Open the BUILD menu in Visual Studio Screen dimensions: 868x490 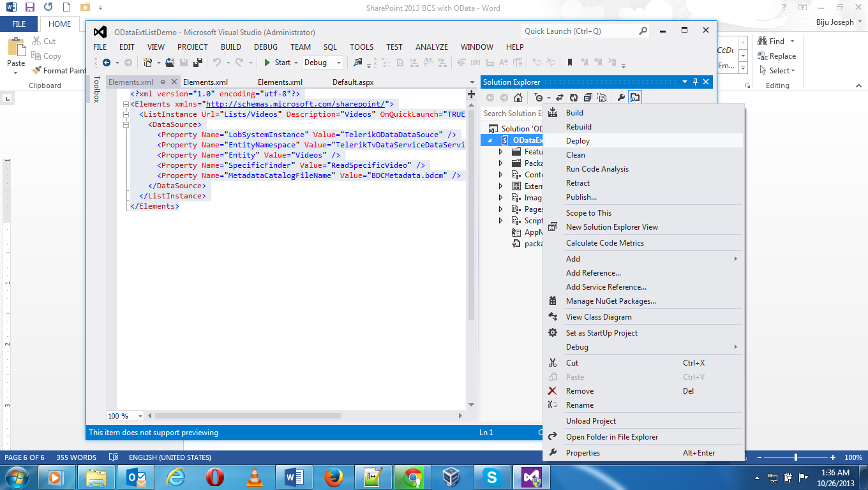[x=231, y=47]
